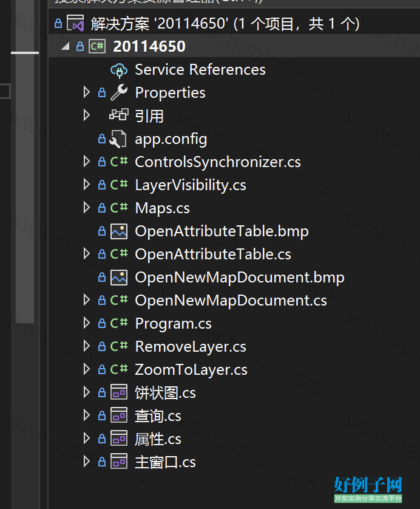Screen dimensions: 420x509
Task: Select OpenAttributeTable.cs file name
Action: (x=213, y=254)
